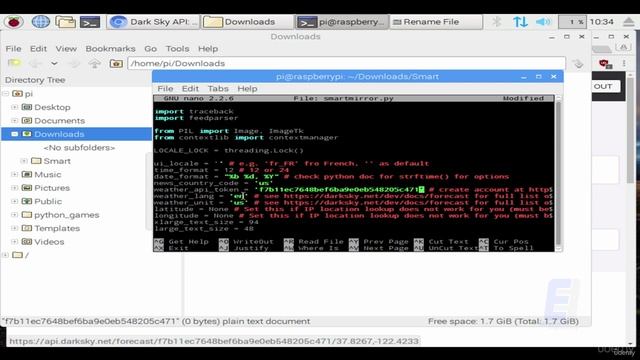Click the /home/pi/Downloads path field

coord(347,63)
